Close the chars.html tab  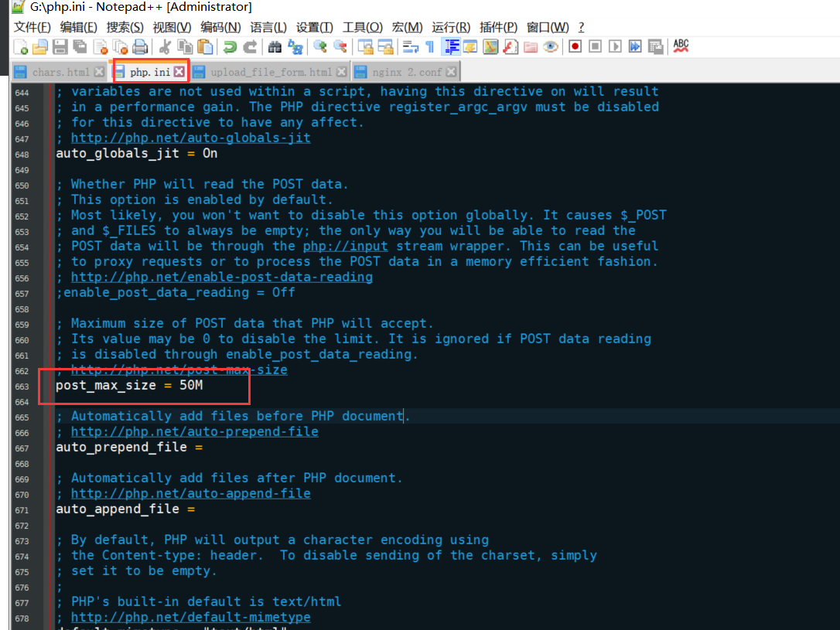coord(99,72)
